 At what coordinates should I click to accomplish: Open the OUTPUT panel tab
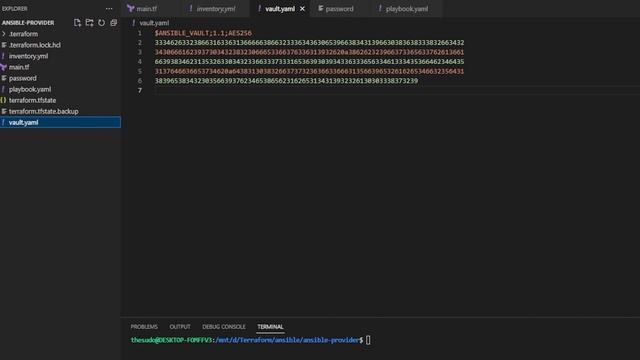click(x=180, y=327)
